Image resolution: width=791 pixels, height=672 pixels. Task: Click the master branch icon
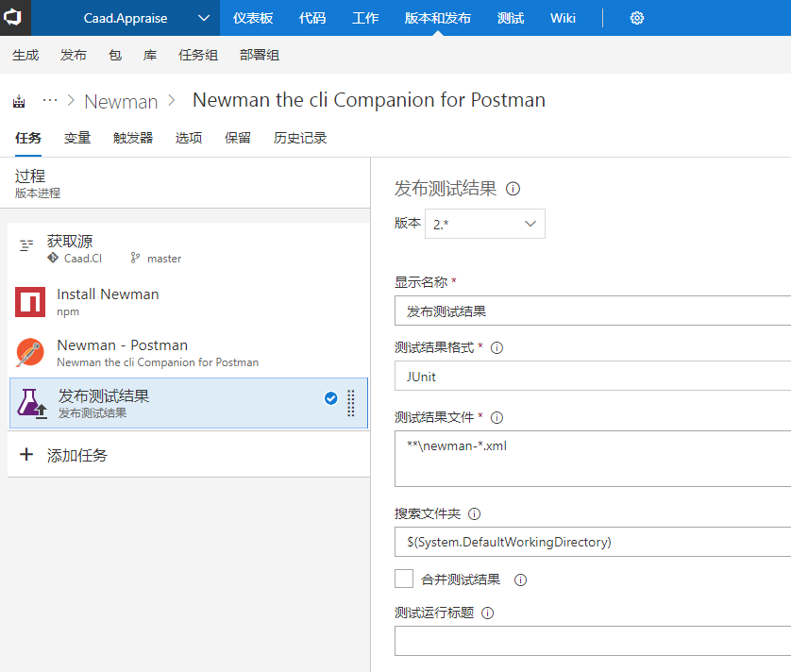[x=135, y=258]
